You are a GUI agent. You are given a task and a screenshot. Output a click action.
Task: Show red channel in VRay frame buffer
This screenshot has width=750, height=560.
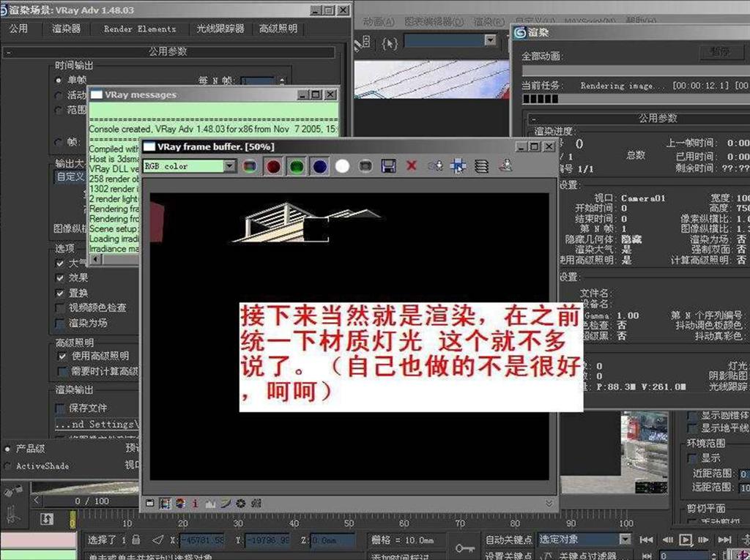[273, 166]
